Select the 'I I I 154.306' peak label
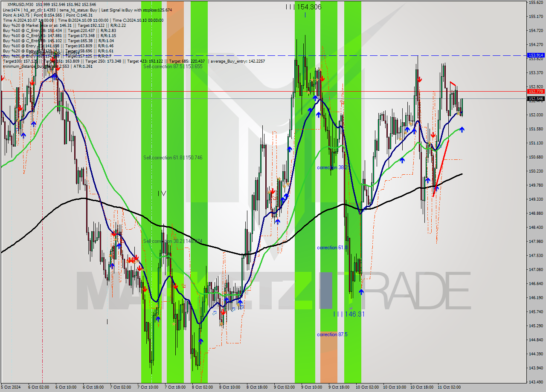 coord(304,7)
